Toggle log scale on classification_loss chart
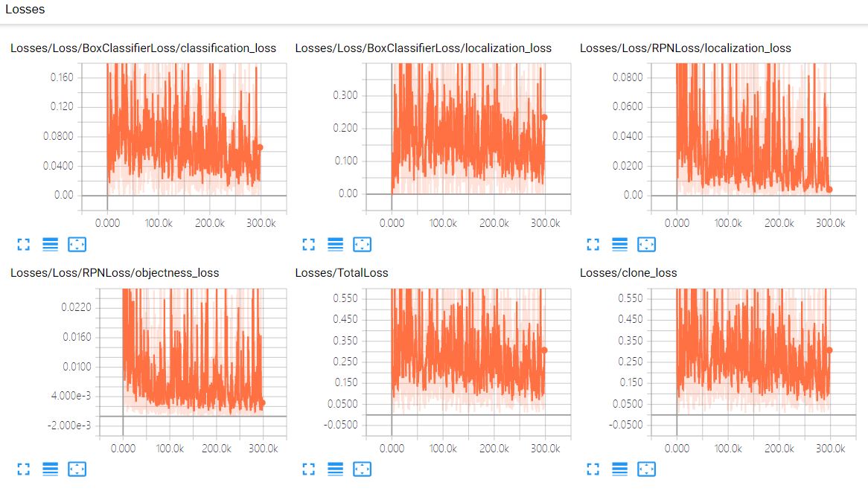Screen dimensions: 868x491 [x=51, y=244]
